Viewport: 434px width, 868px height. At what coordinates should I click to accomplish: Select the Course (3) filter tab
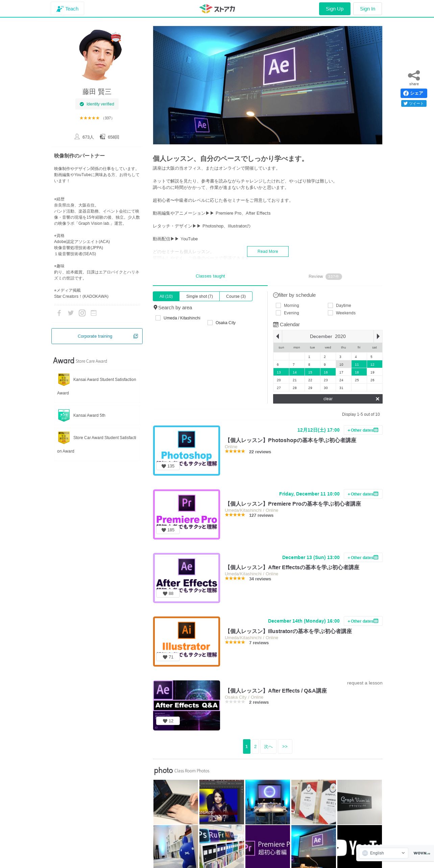(236, 296)
